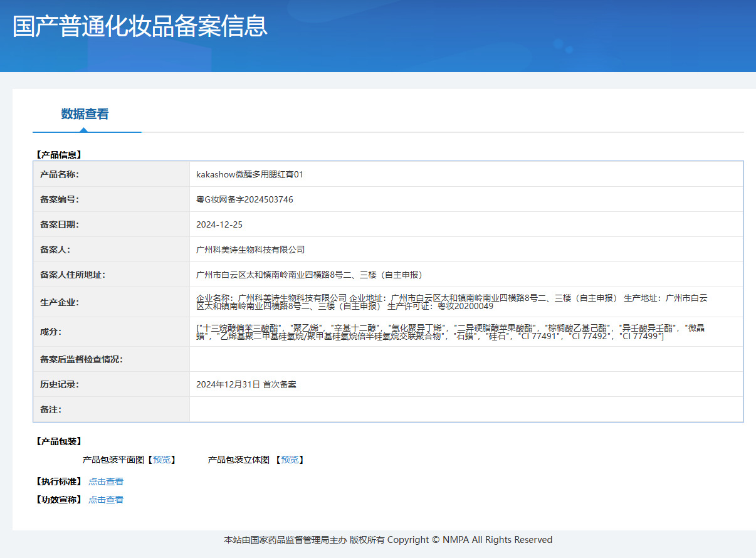This screenshot has width=756, height=558.
Task: Click the 备案人住所地址 row label
Action: pos(73,275)
